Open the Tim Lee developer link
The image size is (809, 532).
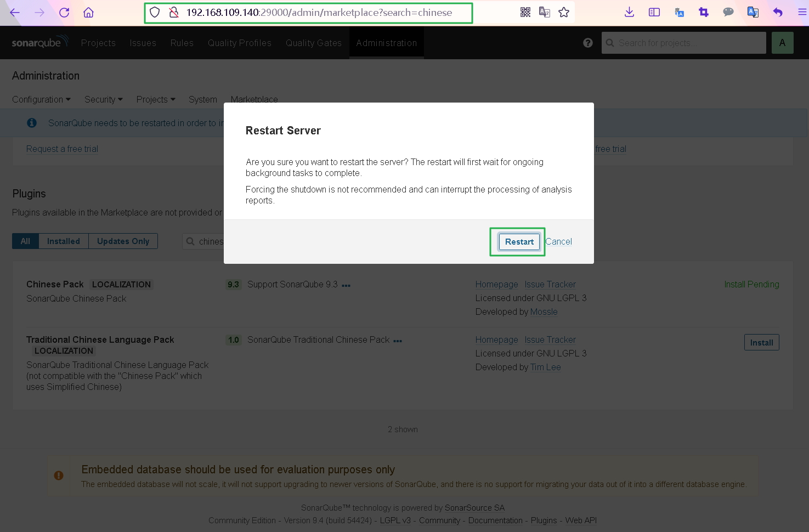[546, 367]
